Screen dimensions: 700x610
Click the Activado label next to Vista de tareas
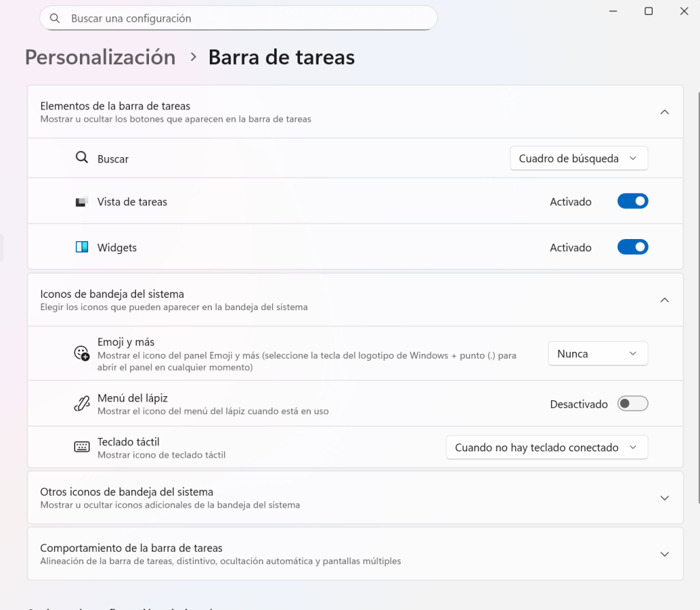coord(571,202)
